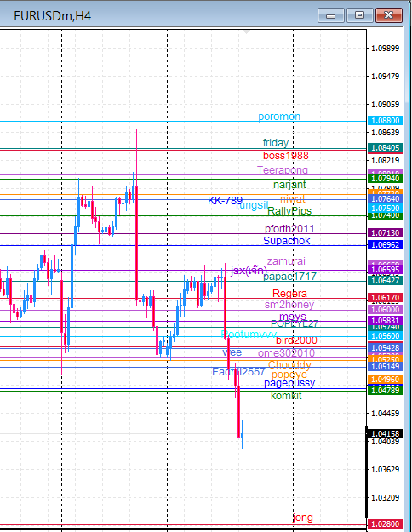Minimize the EURUSDm chart window
The width and height of the screenshot is (412, 532).
coord(330,15)
